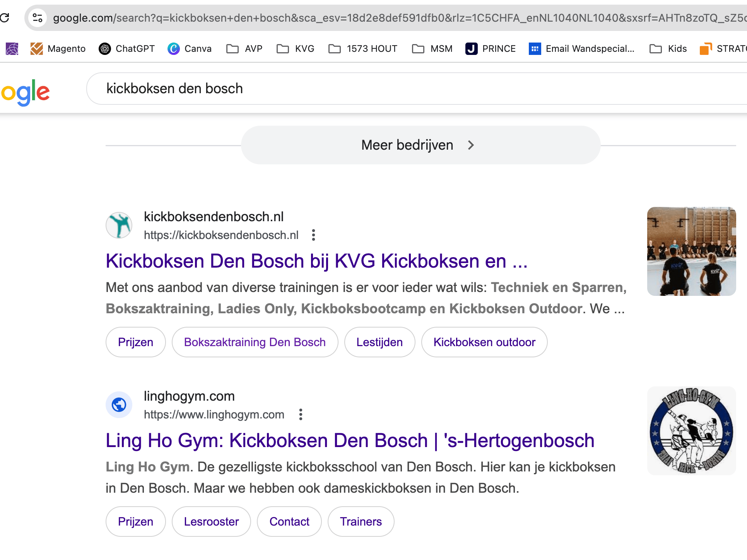Open the ChatGPT bookmark
This screenshot has height=560, width=747.
tap(127, 49)
